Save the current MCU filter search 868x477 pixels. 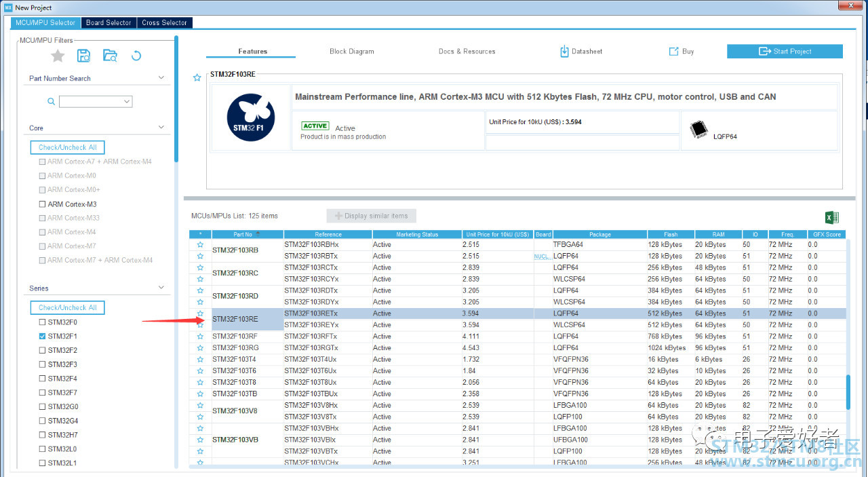[x=83, y=56]
